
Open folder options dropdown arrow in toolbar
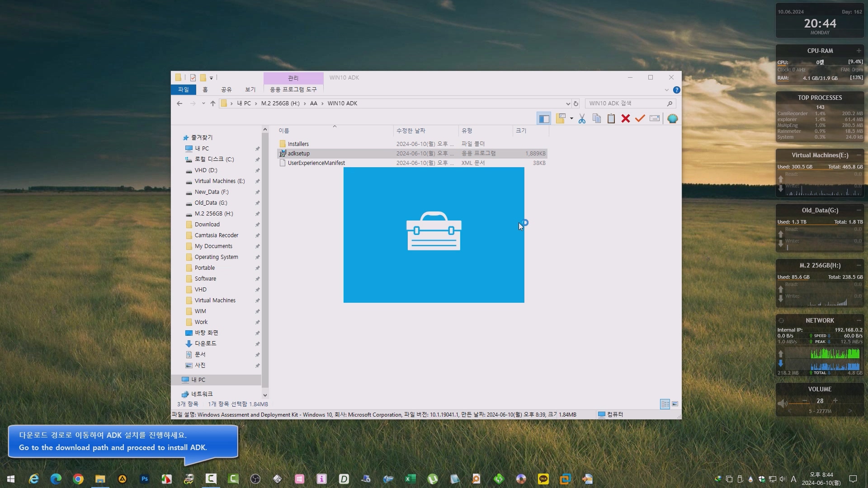coord(571,118)
